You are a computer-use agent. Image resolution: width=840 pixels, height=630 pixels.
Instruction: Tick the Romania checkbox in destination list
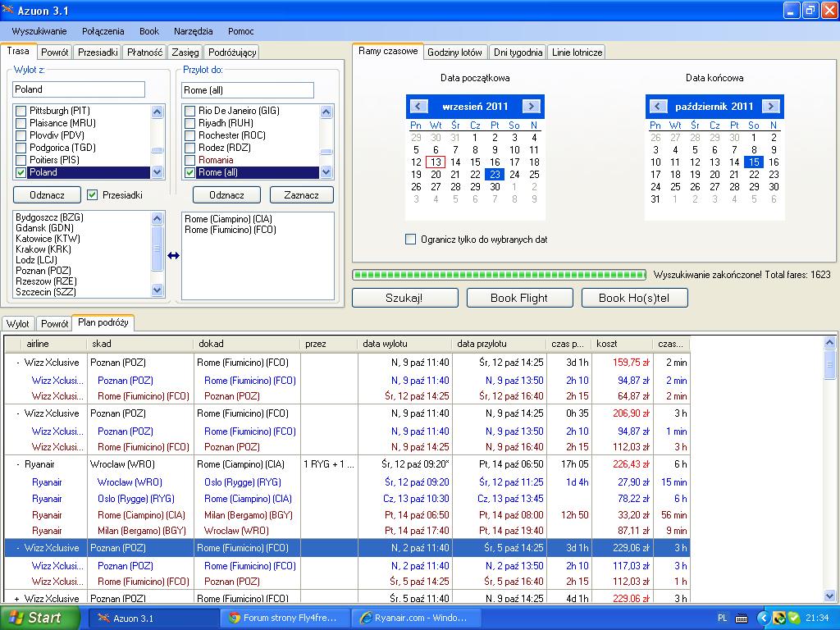189,160
